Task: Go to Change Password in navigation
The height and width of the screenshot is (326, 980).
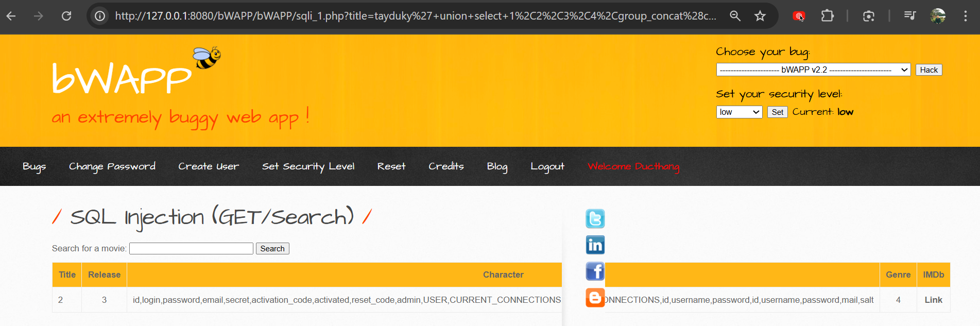Action: 112,166
